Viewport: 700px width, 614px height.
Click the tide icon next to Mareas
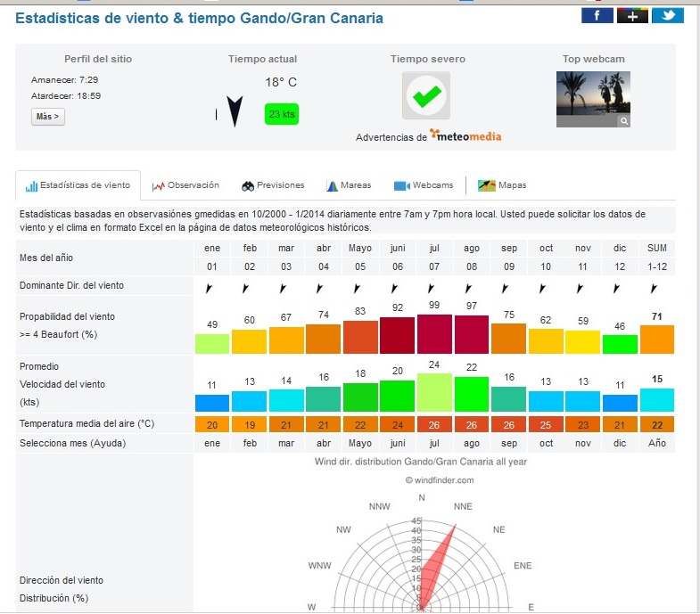332,186
